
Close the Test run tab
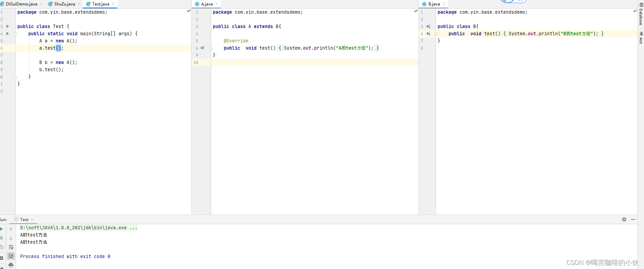(32, 220)
